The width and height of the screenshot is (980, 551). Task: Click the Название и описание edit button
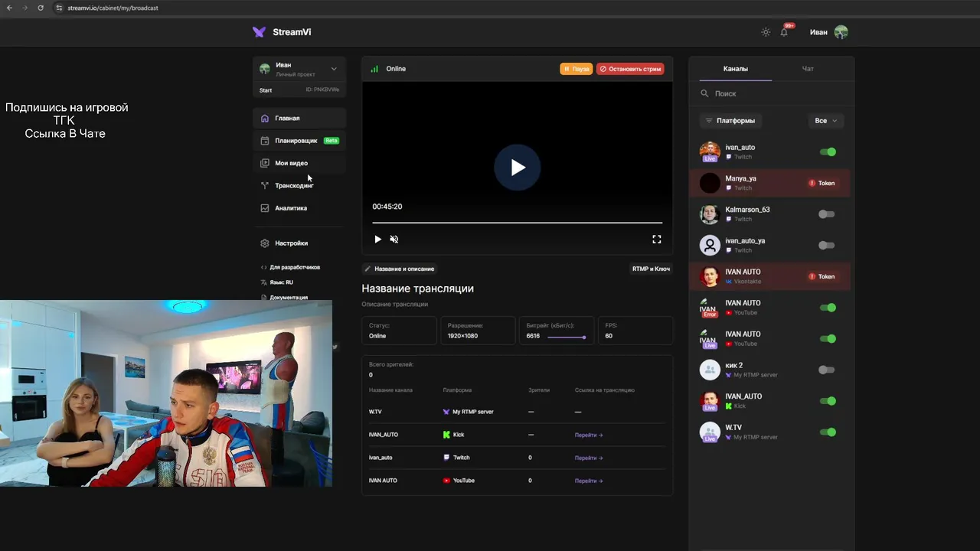pos(400,269)
